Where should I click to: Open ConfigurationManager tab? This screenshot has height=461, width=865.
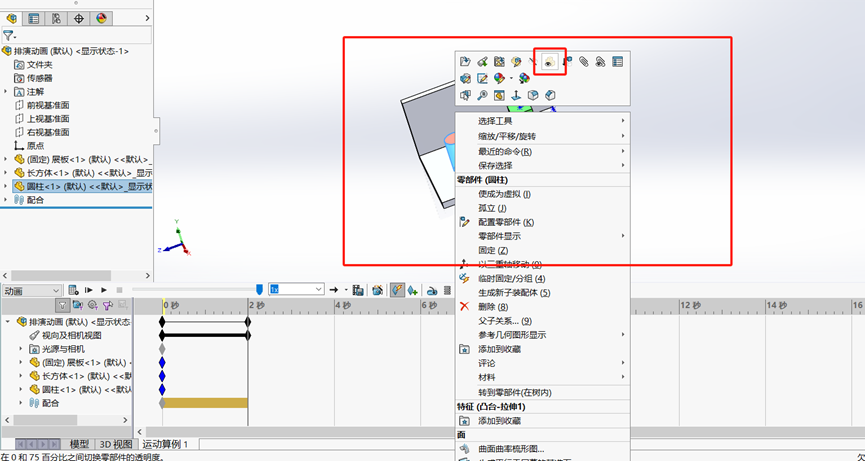tap(56, 18)
